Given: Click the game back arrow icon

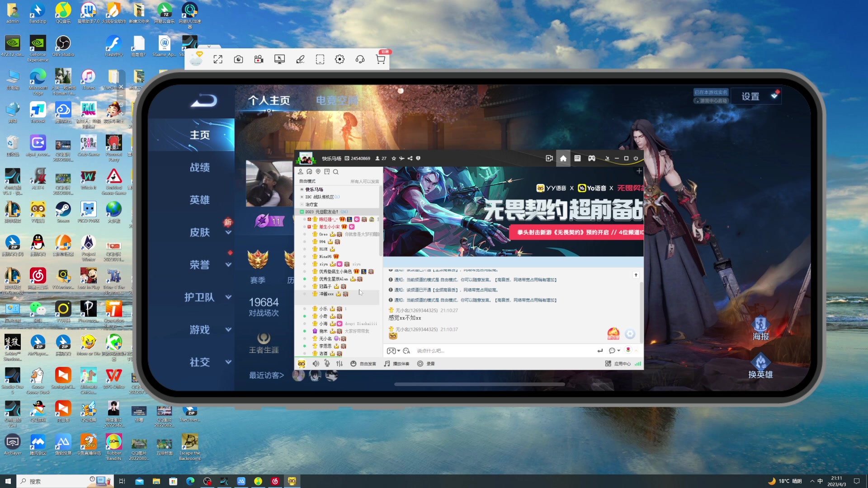Looking at the screenshot, I should [203, 100].
